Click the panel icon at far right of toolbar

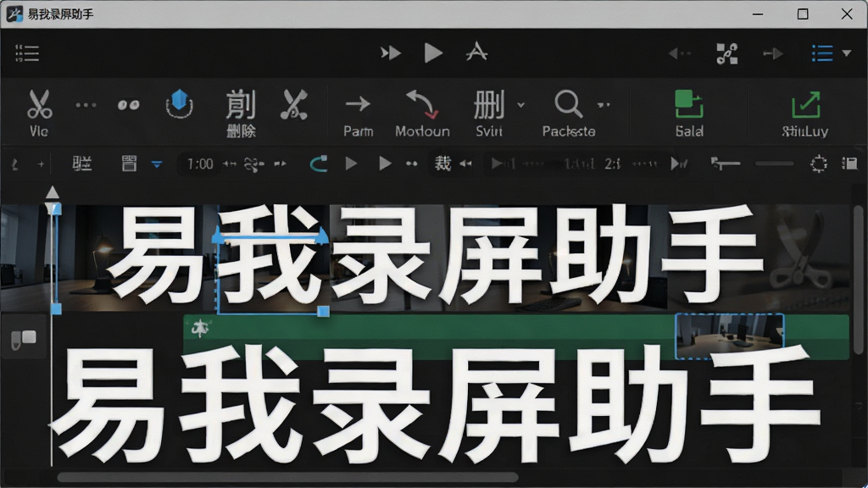click(x=849, y=164)
